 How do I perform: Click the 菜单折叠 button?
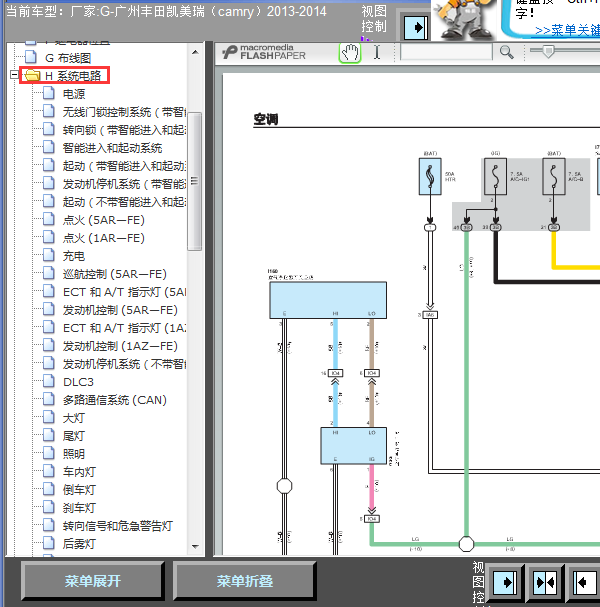[245, 581]
